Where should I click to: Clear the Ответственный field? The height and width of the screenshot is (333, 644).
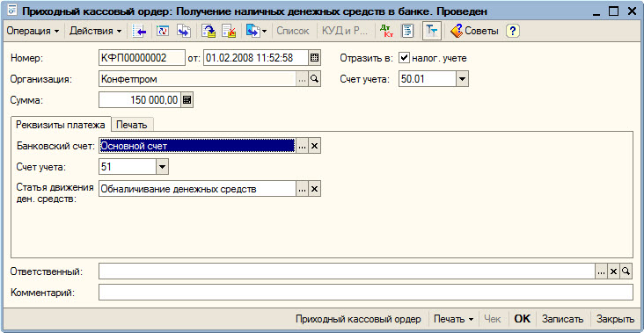(614, 271)
